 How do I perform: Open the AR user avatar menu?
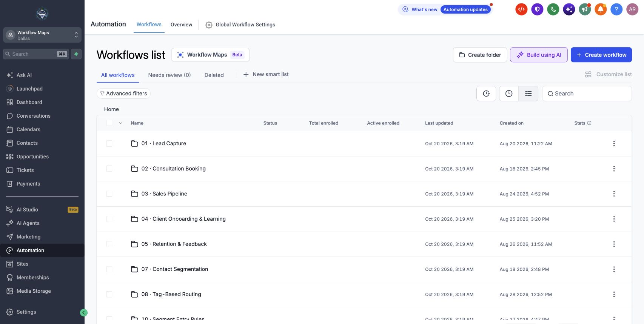[632, 9]
